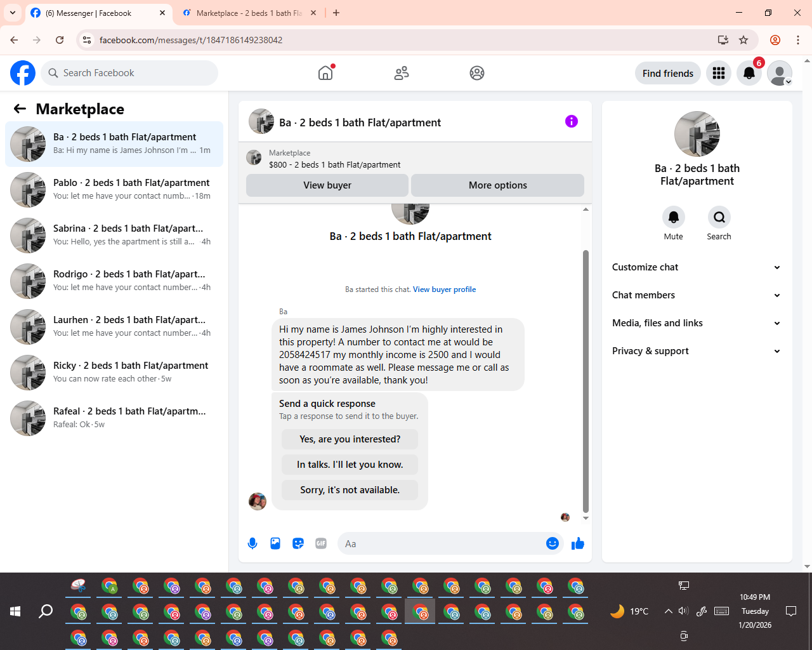
Task: Expand the Privacy & support section
Action: (x=697, y=351)
